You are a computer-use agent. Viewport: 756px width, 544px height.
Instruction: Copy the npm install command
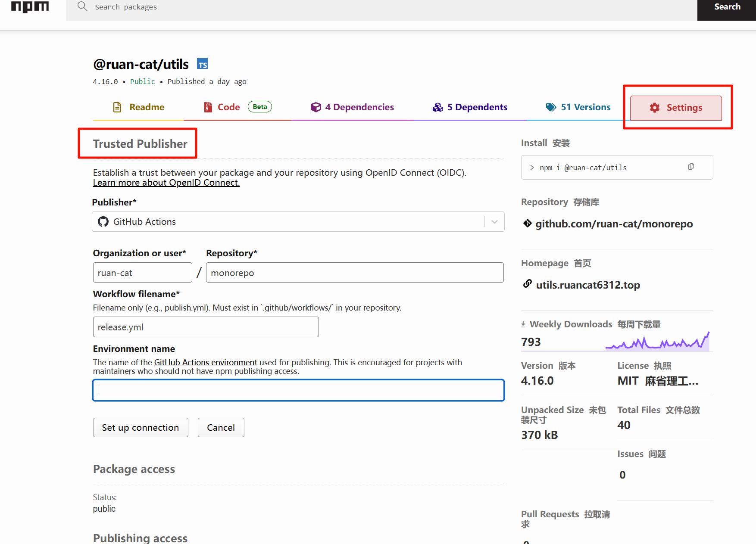click(691, 167)
